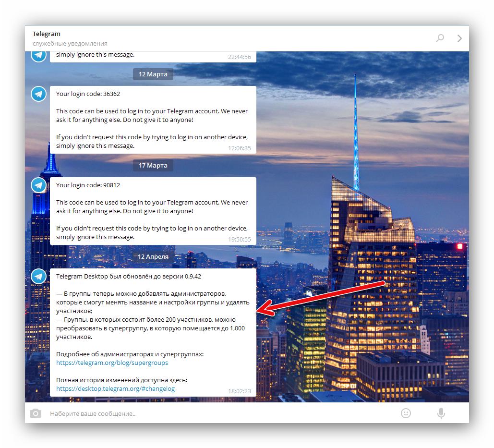This screenshot has width=494, height=448.
Task: Click 'Полная история изменений доступна здесь:' text
Action: (x=121, y=380)
